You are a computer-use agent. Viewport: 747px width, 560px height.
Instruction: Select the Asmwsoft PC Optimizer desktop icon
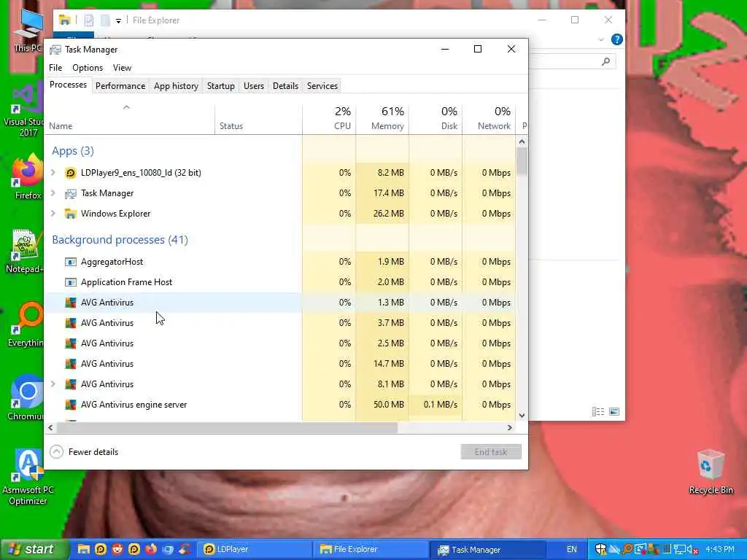click(28, 477)
